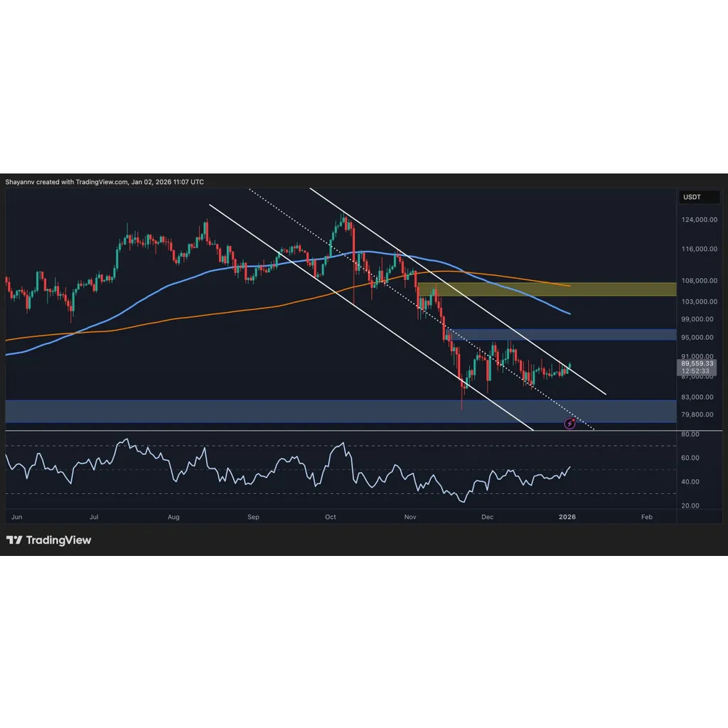Click the 99,000.00 price axis label
The image size is (728, 728).
pyautogui.click(x=697, y=319)
